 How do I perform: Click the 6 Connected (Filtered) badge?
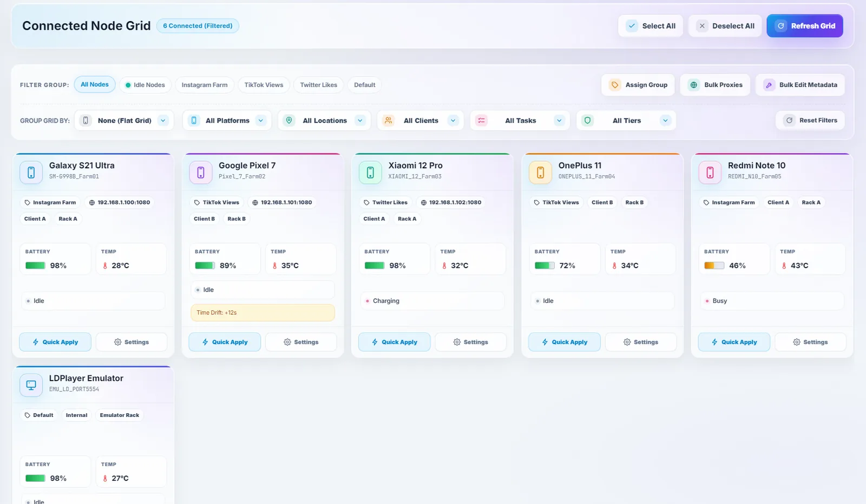click(198, 26)
